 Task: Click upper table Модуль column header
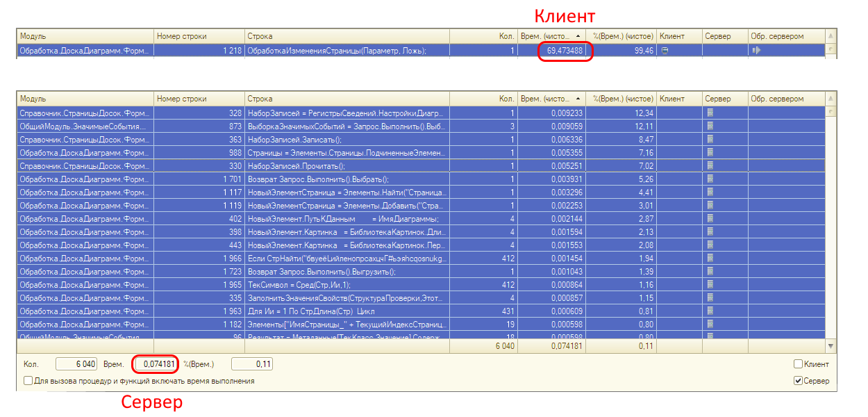pos(85,35)
